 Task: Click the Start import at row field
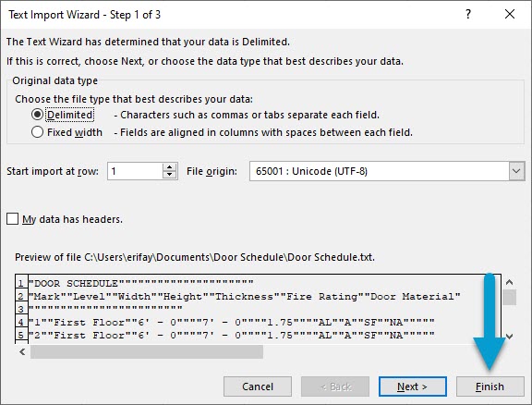[135, 171]
